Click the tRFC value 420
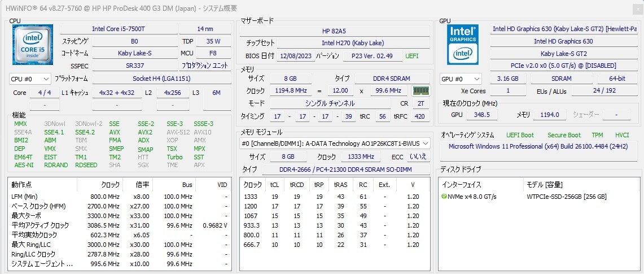The image size is (644, 274). tap(420, 117)
